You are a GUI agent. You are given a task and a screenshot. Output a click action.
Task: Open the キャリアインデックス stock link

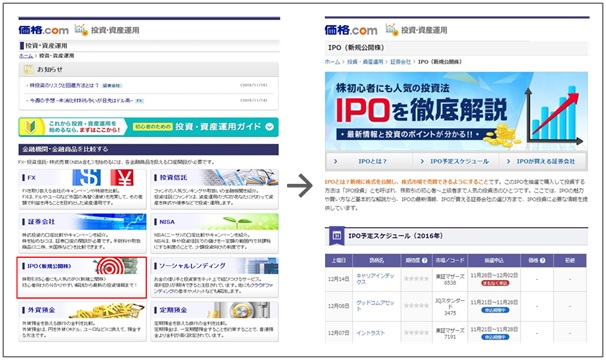[x=375, y=279]
